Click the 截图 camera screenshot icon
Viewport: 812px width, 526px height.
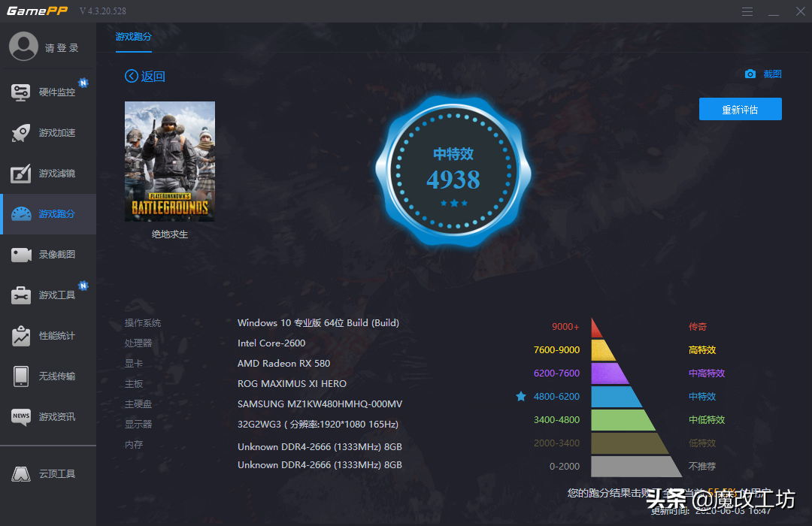click(750, 74)
